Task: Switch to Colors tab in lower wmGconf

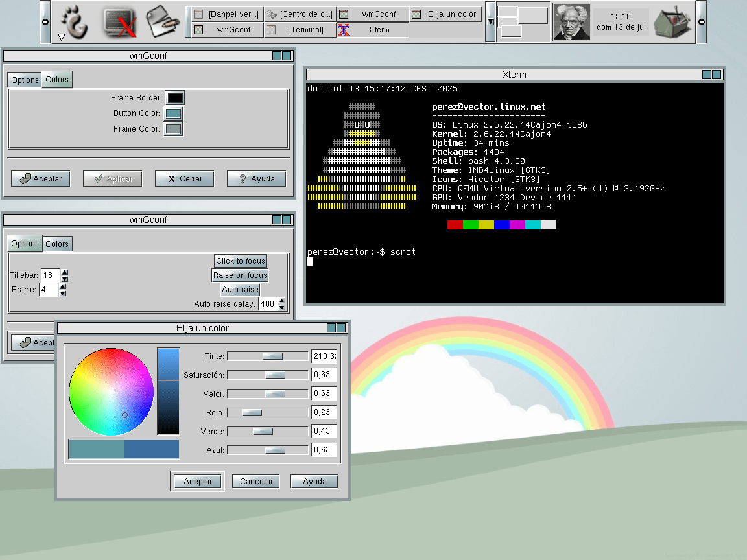Action: (57, 244)
